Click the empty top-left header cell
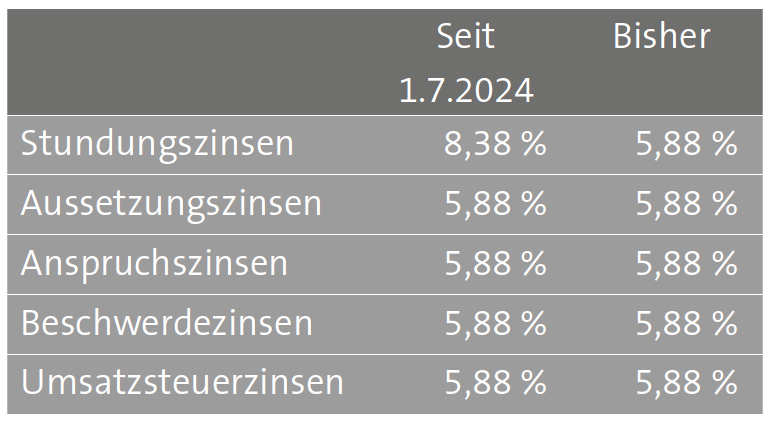Viewport: 772px width, 422px height. [192, 62]
